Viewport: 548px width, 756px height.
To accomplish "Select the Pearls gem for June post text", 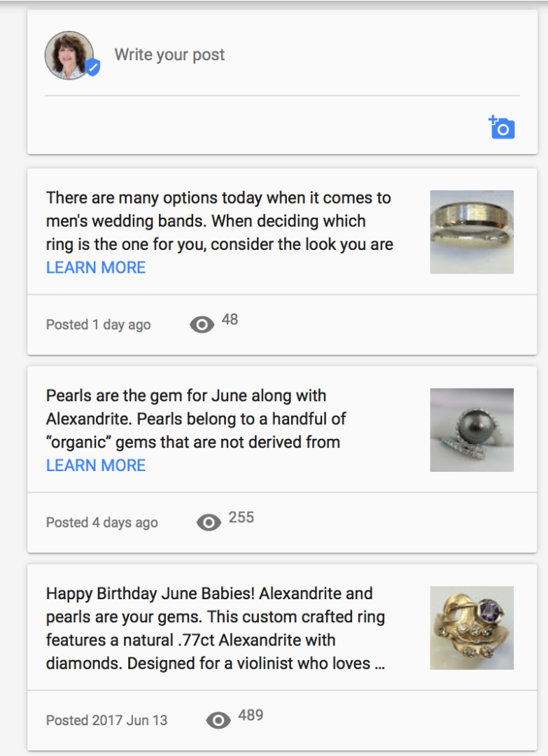I will pos(196,419).
